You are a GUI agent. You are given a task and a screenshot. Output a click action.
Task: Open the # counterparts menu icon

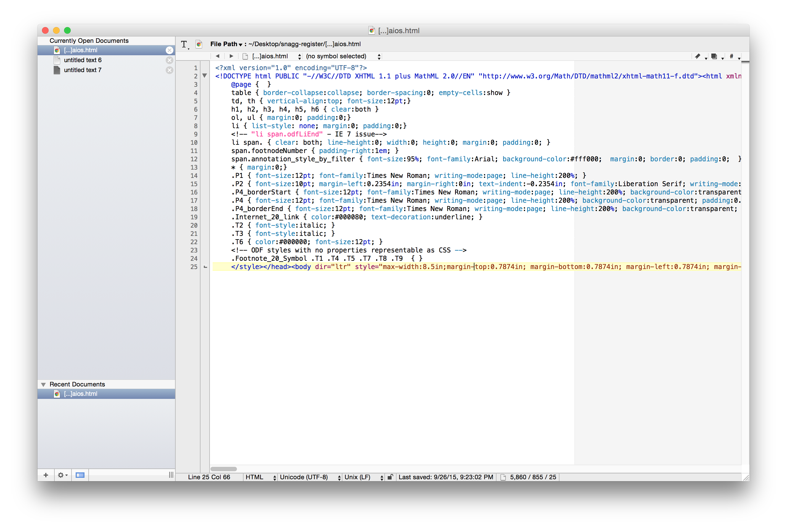coord(732,56)
